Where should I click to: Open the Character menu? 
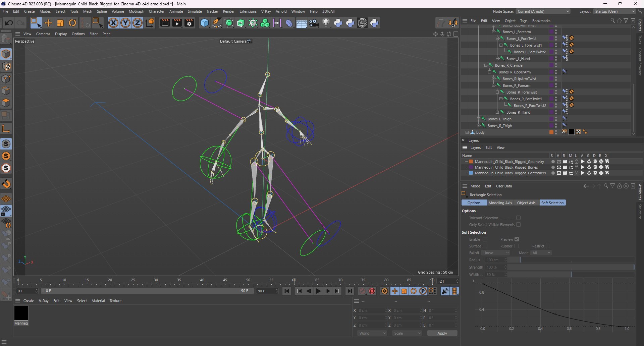pyautogui.click(x=157, y=11)
